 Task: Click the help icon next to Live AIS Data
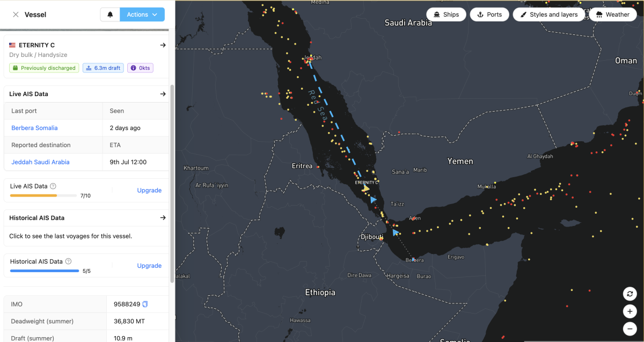(x=53, y=186)
